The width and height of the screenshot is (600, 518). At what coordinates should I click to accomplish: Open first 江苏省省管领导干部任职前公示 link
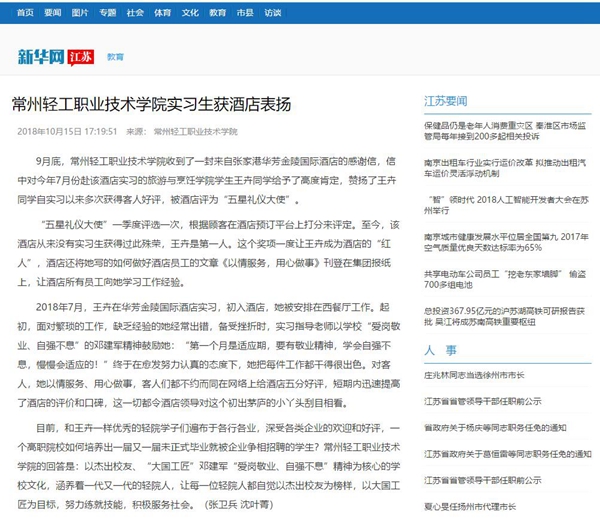tap(483, 401)
